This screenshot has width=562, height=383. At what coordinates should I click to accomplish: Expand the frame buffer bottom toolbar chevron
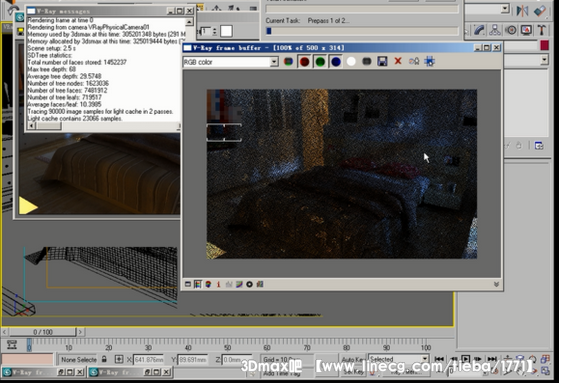click(496, 284)
